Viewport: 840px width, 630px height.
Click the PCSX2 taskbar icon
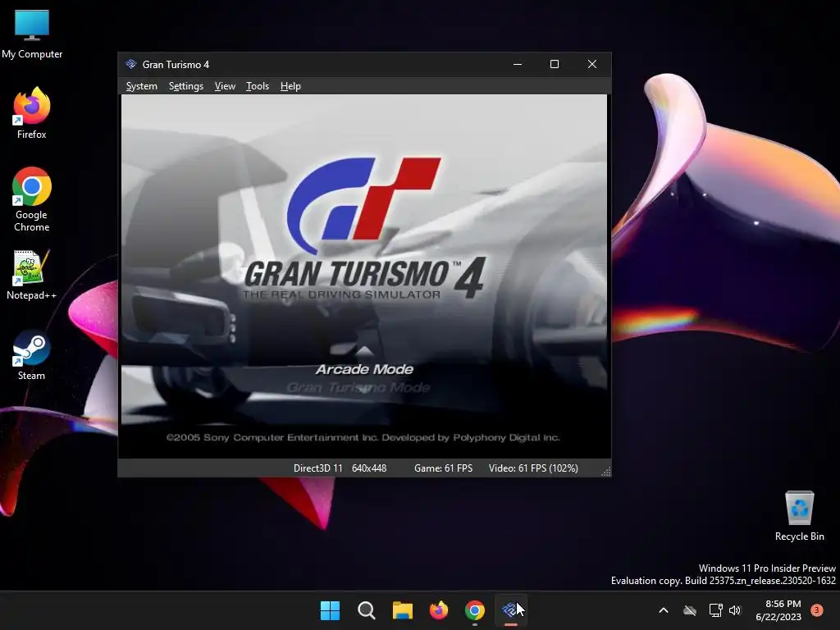tap(510, 610)
